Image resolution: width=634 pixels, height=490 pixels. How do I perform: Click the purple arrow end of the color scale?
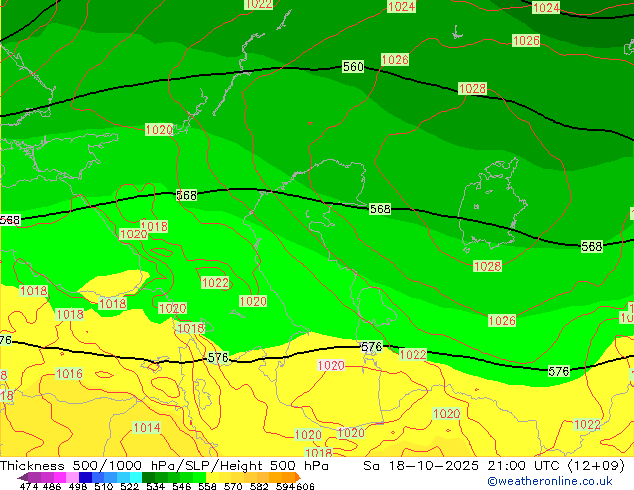coord(22,477)
